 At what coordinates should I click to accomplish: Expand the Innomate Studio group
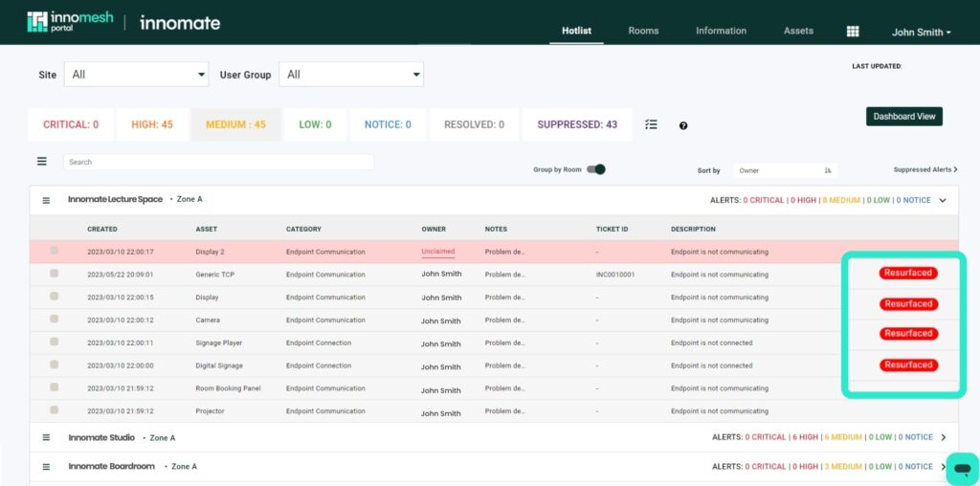[943, 437]
